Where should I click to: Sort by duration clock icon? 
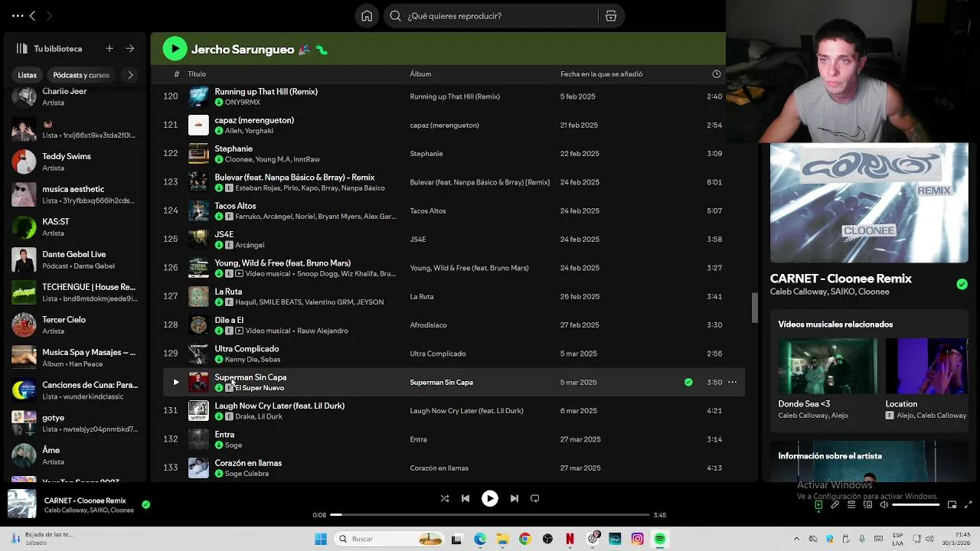[x=717, y=74]
